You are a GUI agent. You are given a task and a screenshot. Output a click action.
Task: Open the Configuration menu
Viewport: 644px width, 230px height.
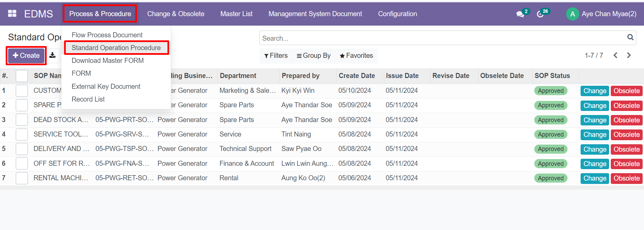coord(397,14)
